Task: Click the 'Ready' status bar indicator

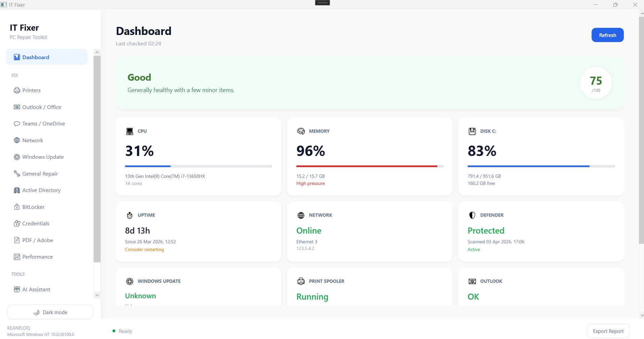Action: point(122,331)
